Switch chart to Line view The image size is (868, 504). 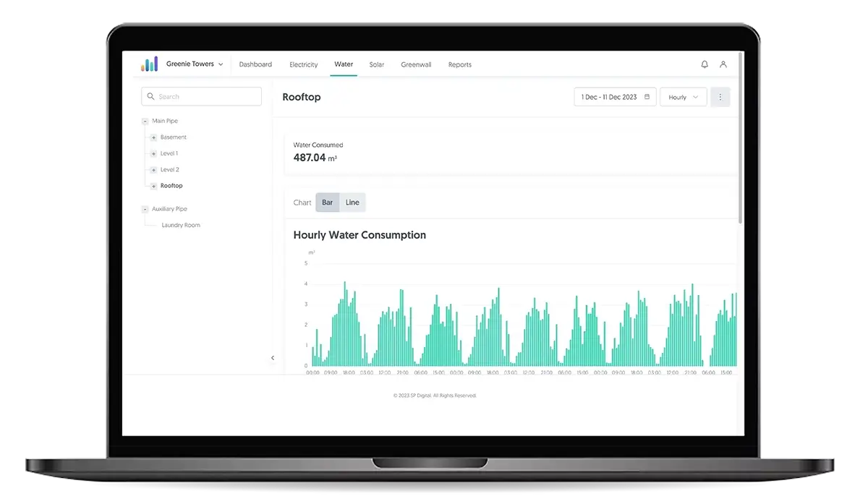pyautogui.click(x=352, y=202)
